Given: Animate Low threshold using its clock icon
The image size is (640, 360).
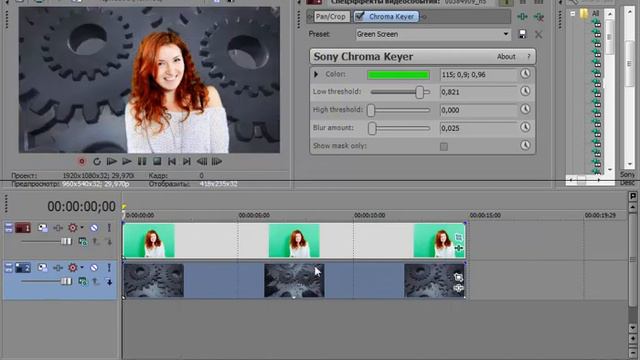Looking at the screenshot, I should click(525, 91).
